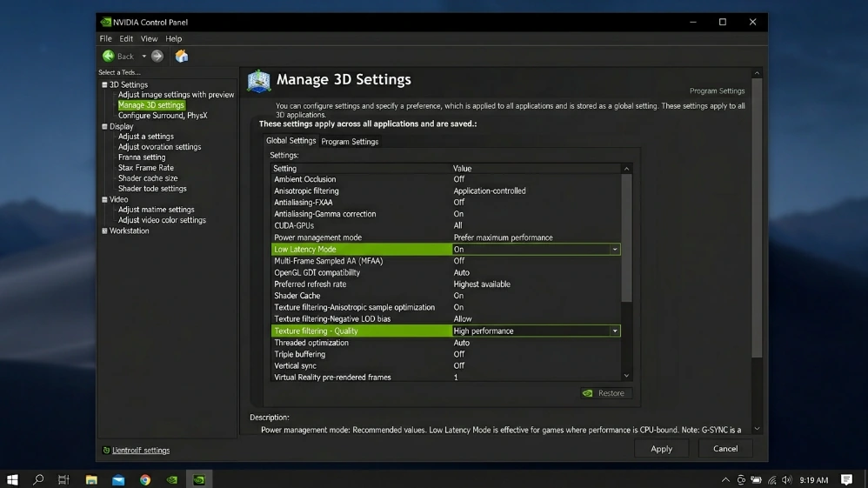Screen dimensions: 868x488
Task: Click the Forward arrow toolbar icon
Action: click(x=157, y=56)
